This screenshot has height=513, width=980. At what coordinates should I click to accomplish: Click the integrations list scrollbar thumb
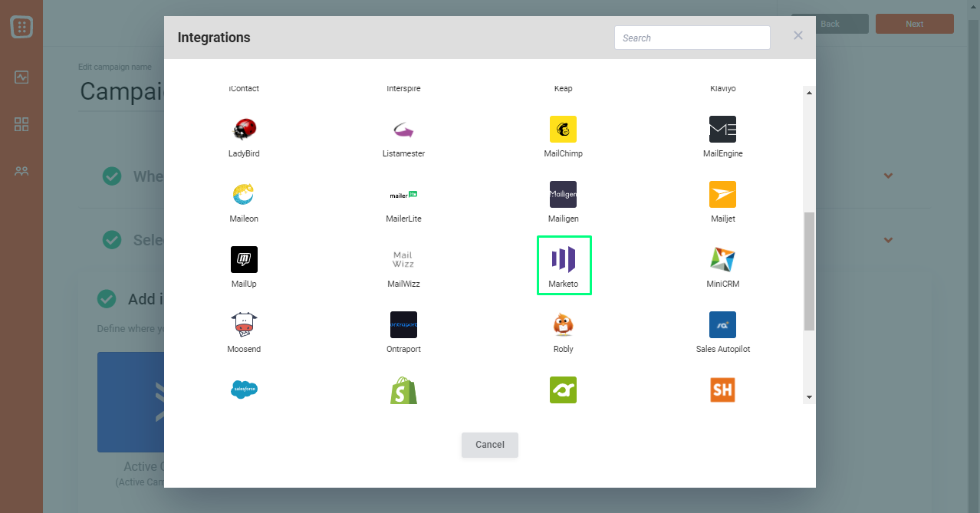point(809,271)
